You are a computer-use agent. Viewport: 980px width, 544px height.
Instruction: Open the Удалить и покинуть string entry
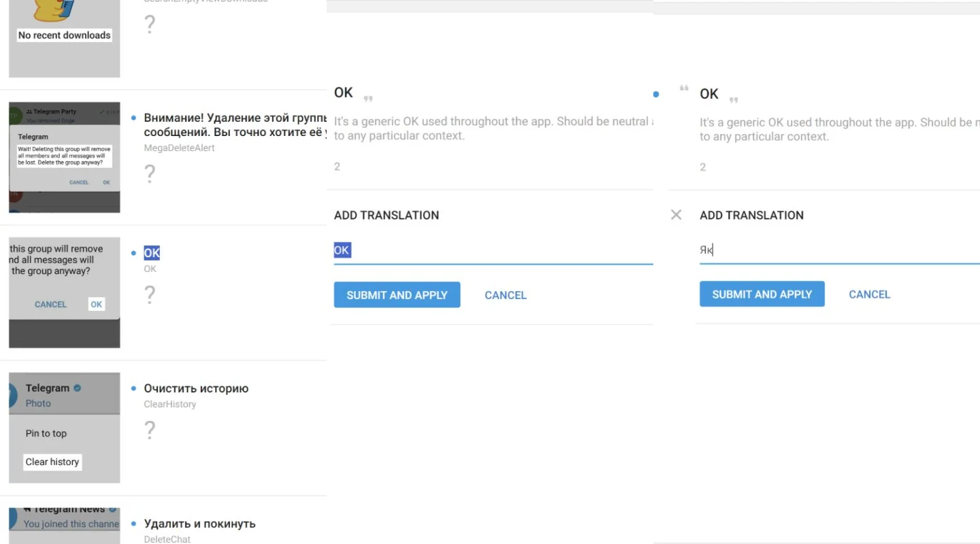click(x=199, y=524)
